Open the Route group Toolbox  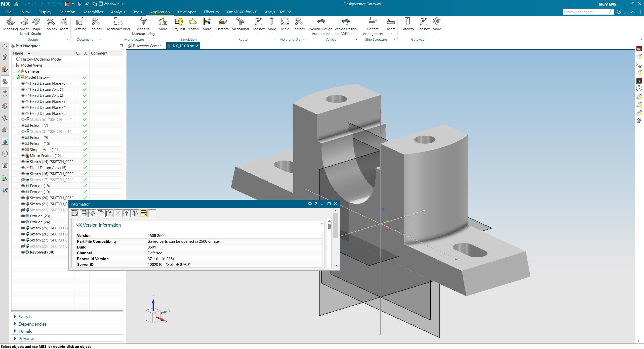click(259, 26)
